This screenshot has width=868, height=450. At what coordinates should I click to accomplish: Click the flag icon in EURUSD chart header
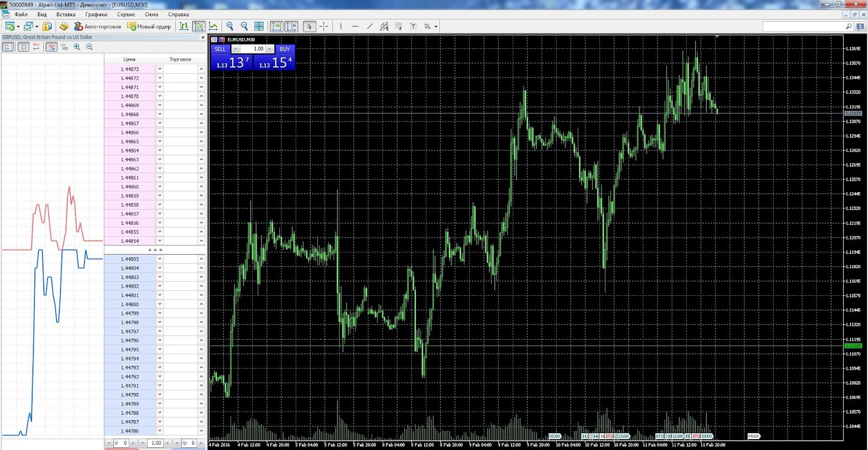click(x=222, y=40)
